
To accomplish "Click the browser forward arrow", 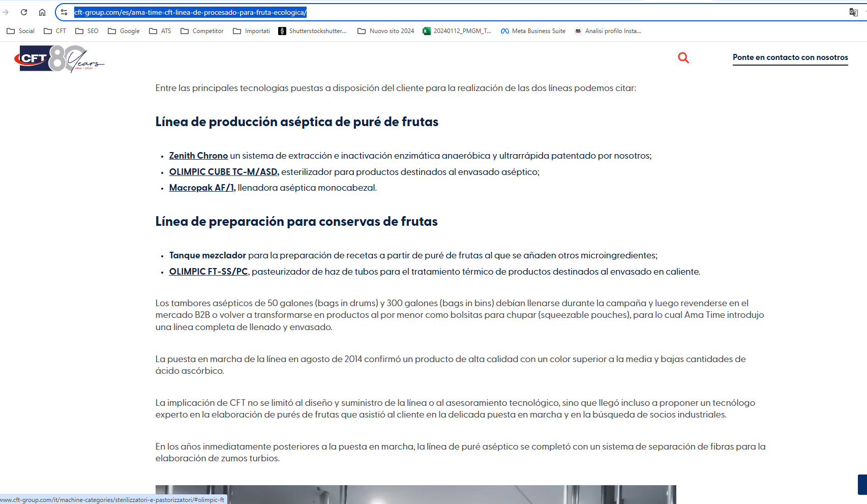I will tap(6, 12).
